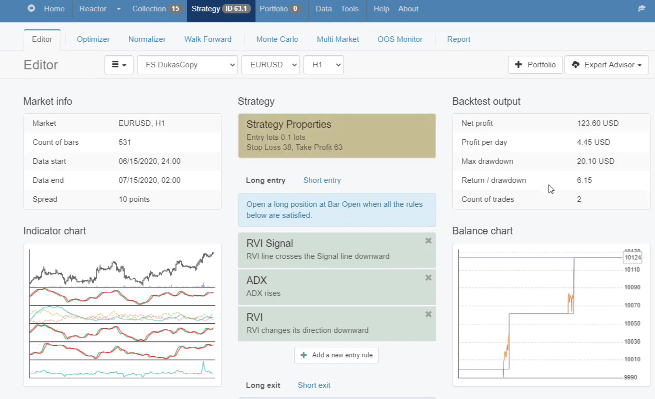Delete the RVI direction entry rule

[428, 315]
